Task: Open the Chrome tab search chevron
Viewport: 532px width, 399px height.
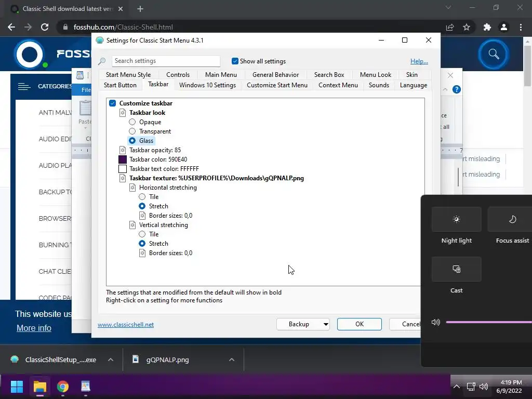Action: pos(448,7)
